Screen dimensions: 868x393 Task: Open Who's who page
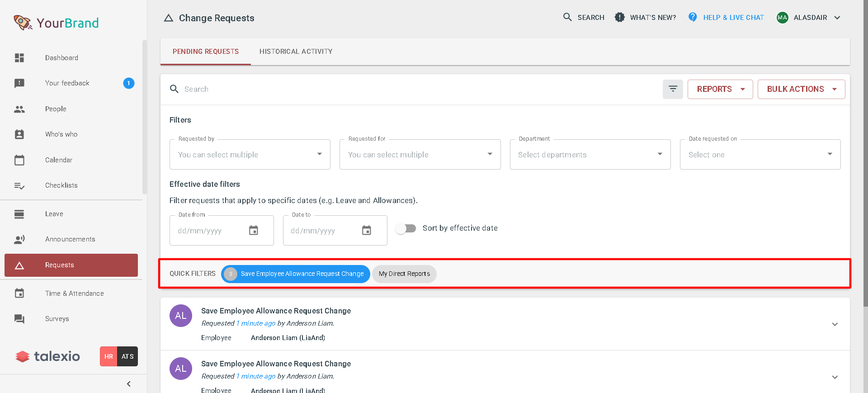pyautogui.click(x=61, y=134)
